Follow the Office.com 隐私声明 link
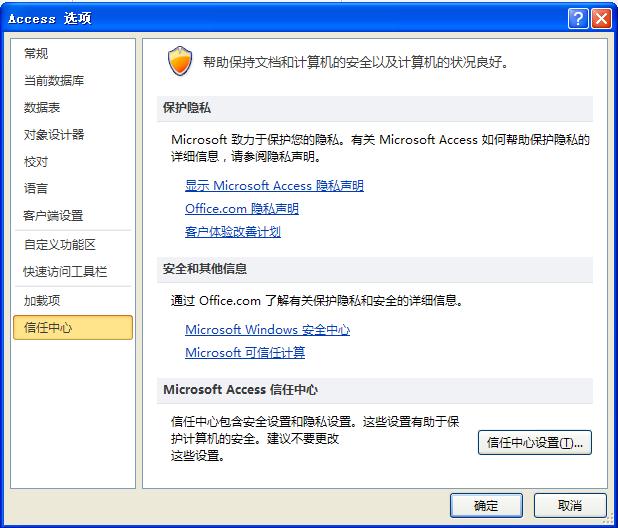 pyautogui.click(x=242, y=208)
